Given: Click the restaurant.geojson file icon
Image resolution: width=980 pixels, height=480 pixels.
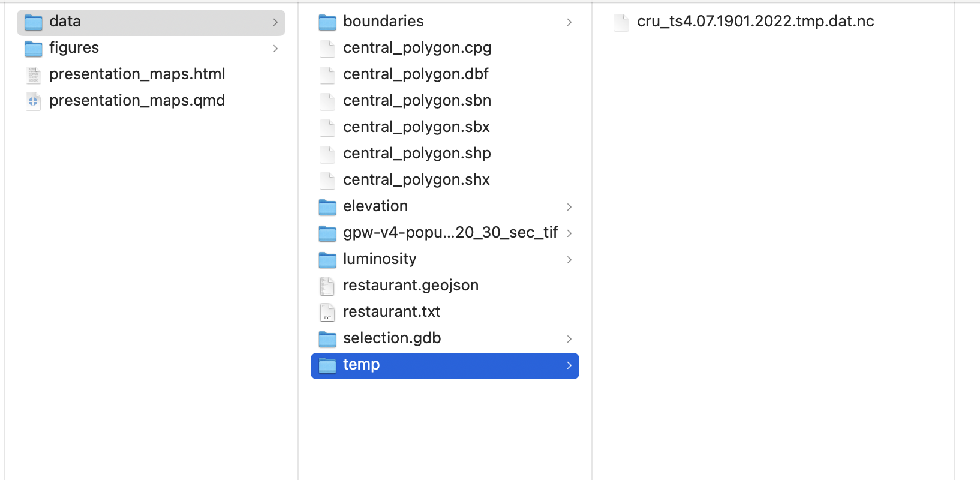Looking at the screenshot, I should pyautogui.click(x=327, y=286).
